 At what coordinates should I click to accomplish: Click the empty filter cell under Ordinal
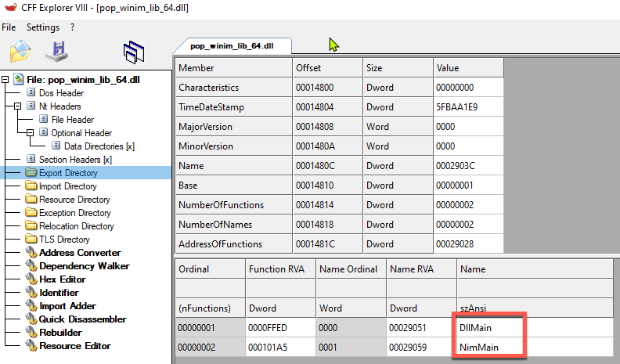(x=210, y=289)
